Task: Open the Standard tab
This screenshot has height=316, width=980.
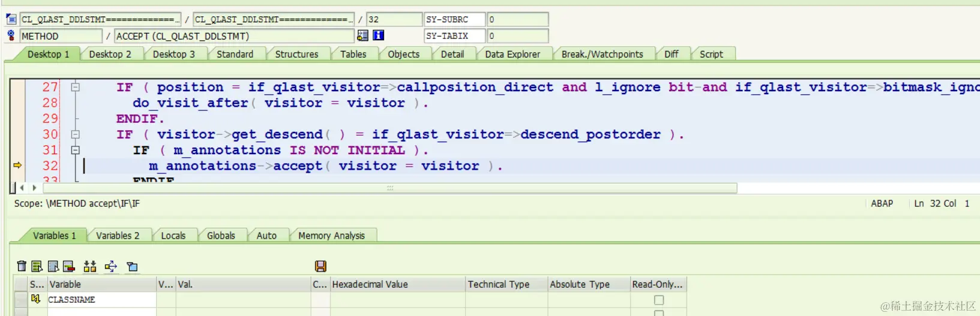Action: click(235, 54)
